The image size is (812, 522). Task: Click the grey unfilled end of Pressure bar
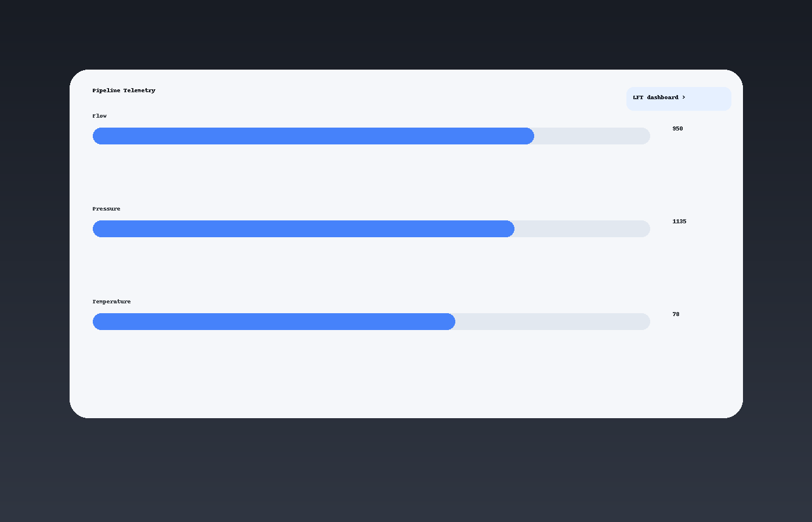[582, 229]
